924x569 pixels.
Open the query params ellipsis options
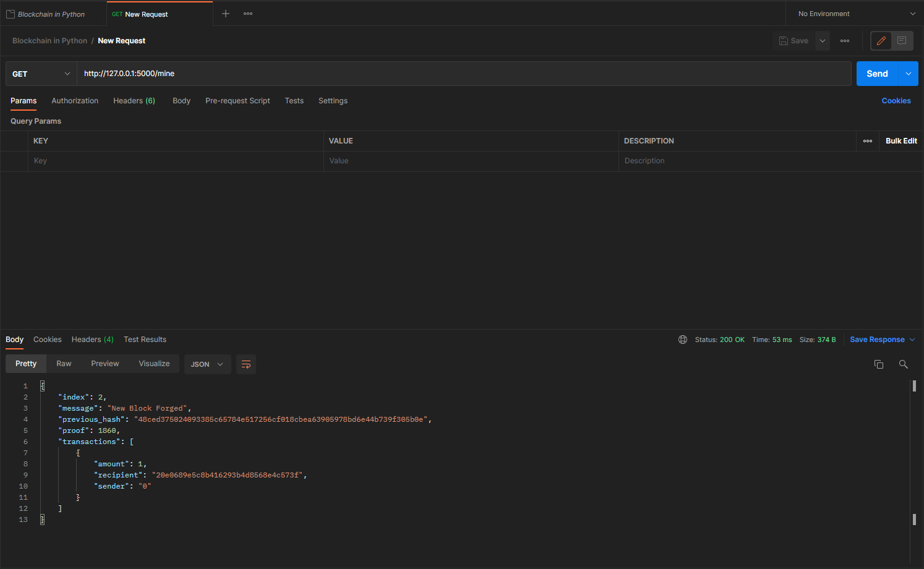867,141
